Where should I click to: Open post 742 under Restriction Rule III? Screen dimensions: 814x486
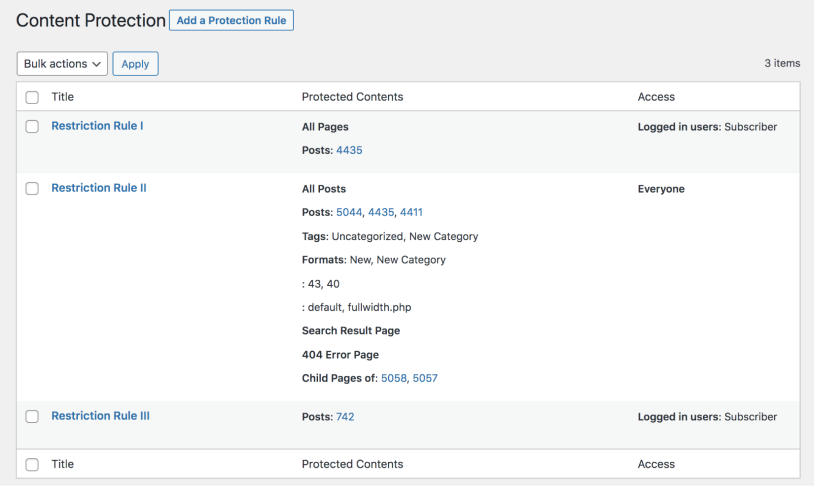(345, 416)
